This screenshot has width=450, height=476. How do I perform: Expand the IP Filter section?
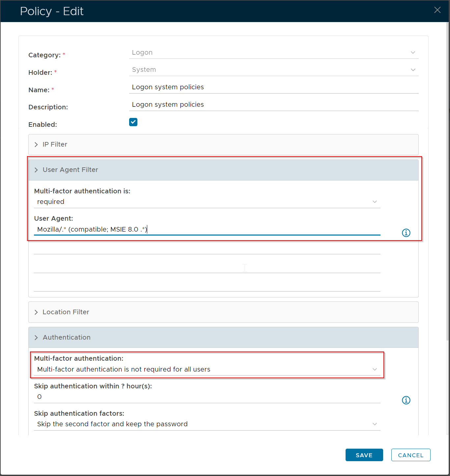(55, 145)
